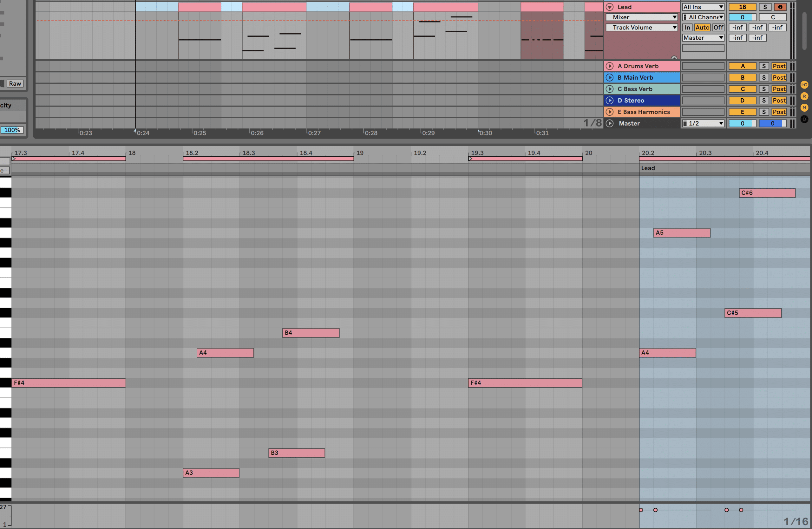This screenshot has height=529, width=812.
Task: Open the Track Volume automation control chooser
Action: [x=642, y=28]
